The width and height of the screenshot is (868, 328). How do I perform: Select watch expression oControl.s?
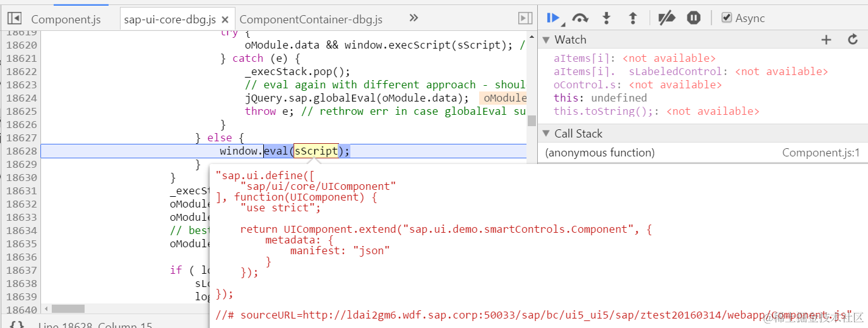pos(638,85)
